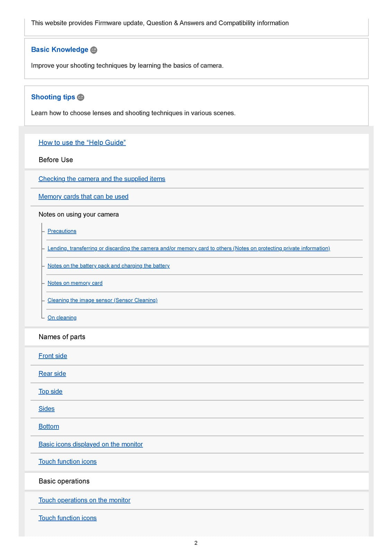Open Notes on the battery pack link
The image size is (392, 555).
(108, 266)
